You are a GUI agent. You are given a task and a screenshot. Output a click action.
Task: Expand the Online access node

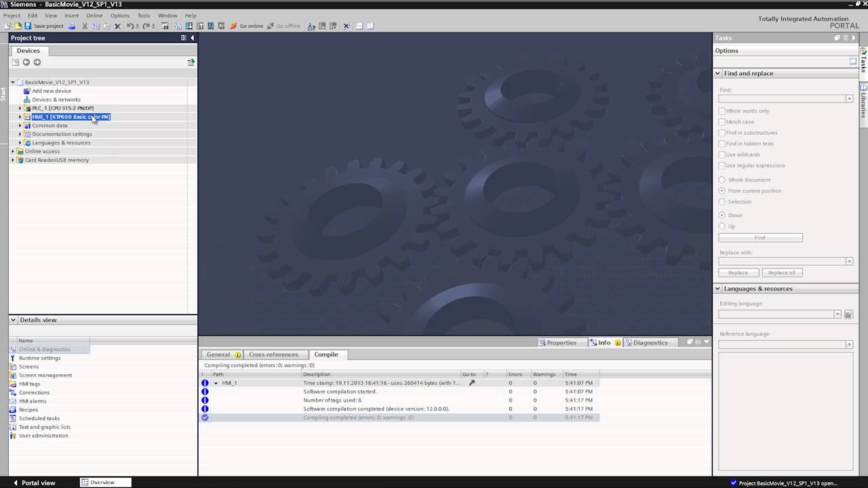(x=12, y=152)
